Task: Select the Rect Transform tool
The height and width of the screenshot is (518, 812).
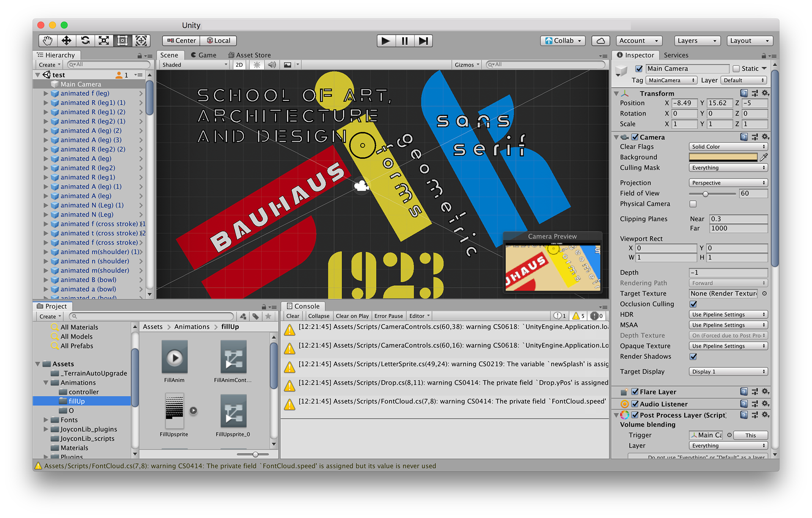Action: (x=122, y=41)
